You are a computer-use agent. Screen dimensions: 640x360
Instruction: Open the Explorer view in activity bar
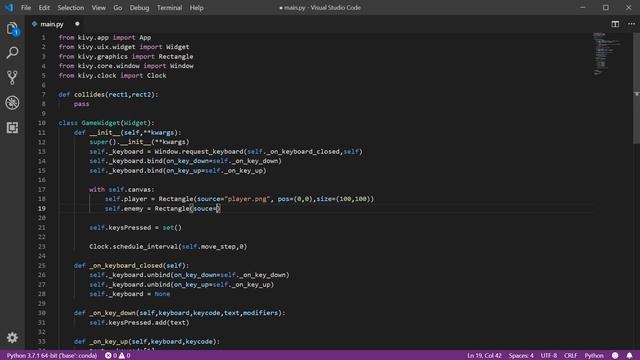point(12,29)
